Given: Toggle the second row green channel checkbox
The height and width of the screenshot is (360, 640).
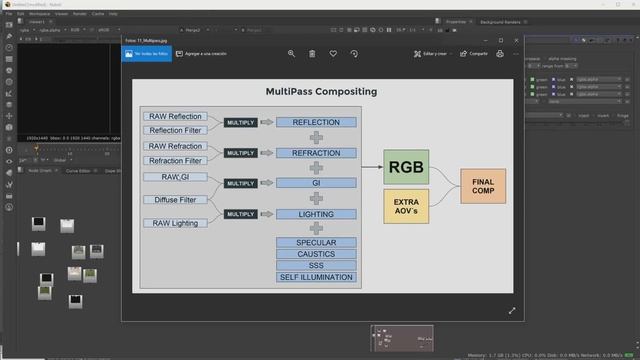Looking at the screenshot, I should (x=532, y=87).
